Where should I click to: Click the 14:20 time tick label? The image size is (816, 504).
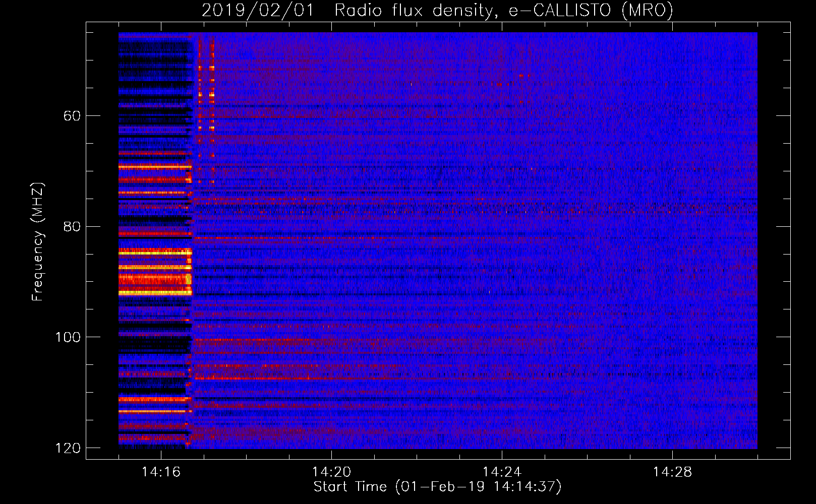[331, 472]
